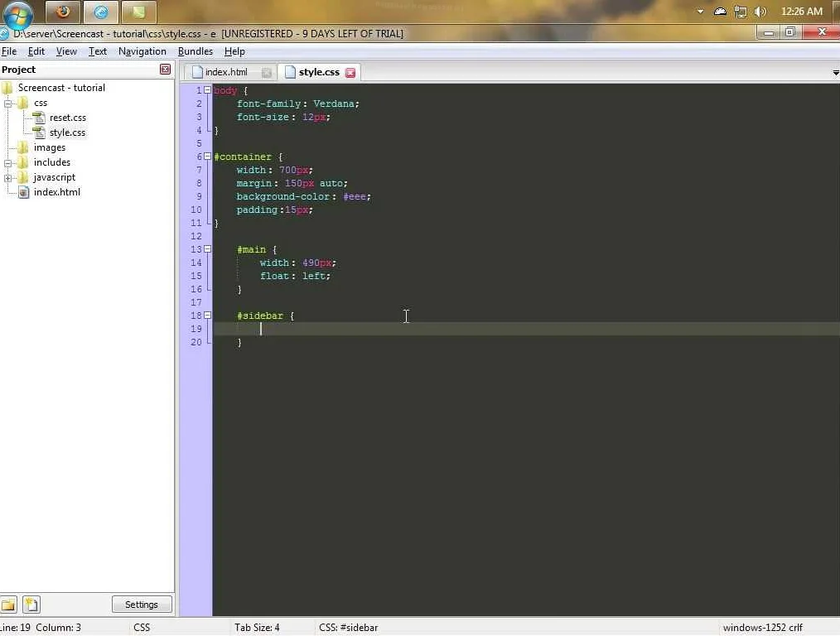
Task: Open index.html from the project tree
Action: [x=56, y=192]
